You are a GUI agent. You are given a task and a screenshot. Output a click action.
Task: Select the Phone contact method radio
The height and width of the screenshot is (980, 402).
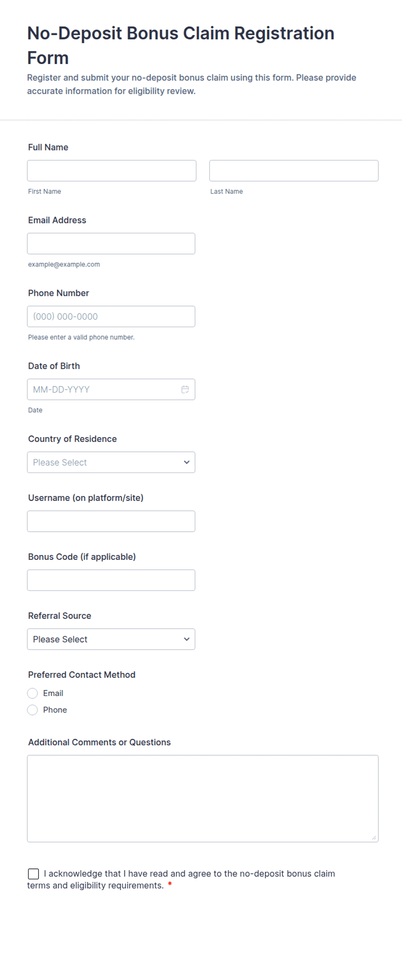tap(32, 710)
